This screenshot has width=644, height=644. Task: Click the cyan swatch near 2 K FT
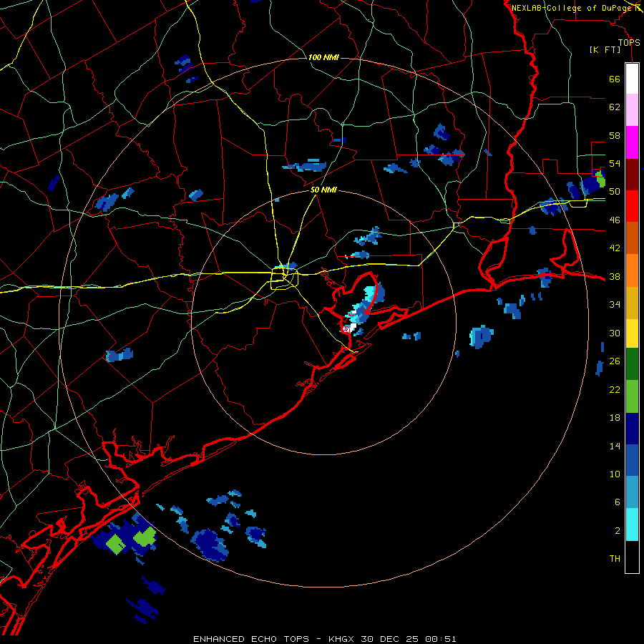point(632,525)
